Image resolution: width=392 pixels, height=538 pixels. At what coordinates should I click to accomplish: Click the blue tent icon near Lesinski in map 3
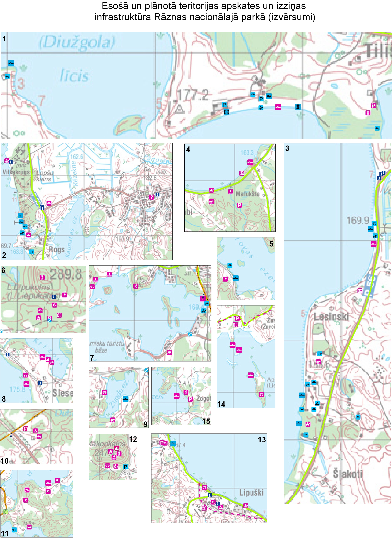317,403
